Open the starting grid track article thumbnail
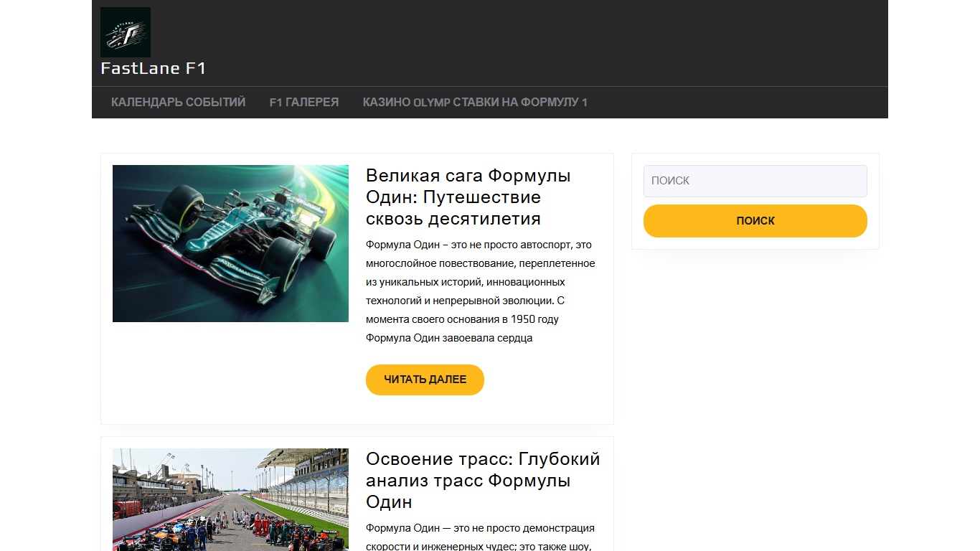The width and height of the screenshot is (980, 551). pos(230,500)
